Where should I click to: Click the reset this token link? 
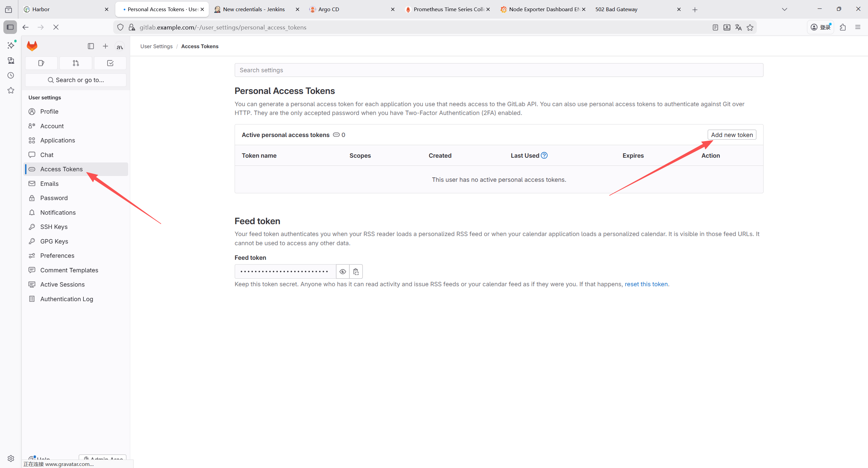646,284
